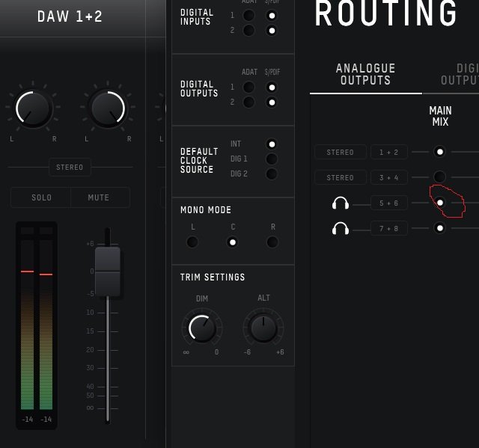Click the DAW 1+2 channel title

point(70,16)
